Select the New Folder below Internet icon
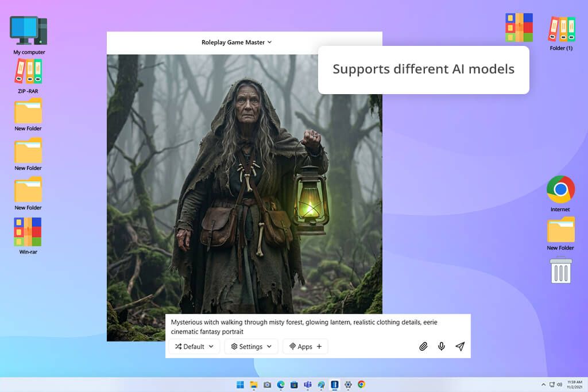 point(560,234)
